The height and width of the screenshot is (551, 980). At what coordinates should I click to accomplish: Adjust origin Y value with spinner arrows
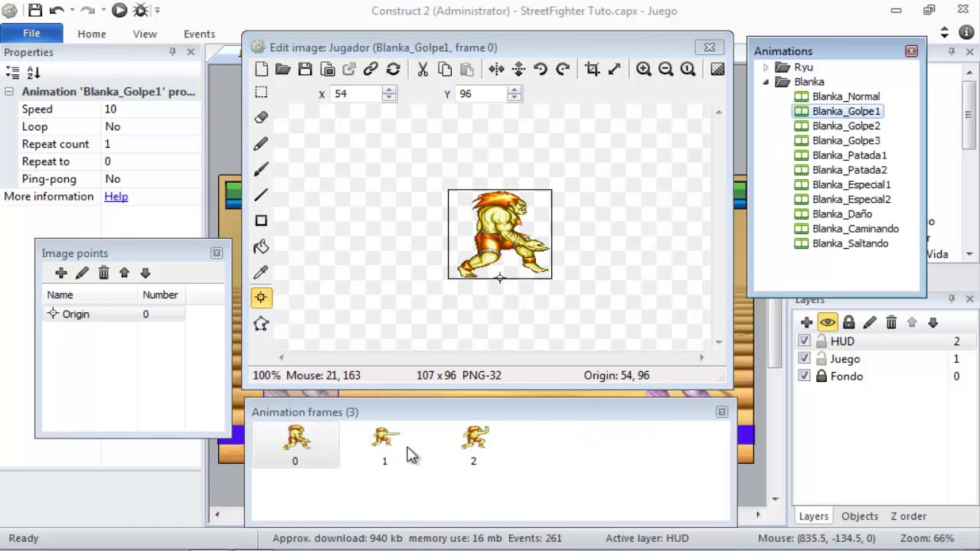tap(514, 93)
